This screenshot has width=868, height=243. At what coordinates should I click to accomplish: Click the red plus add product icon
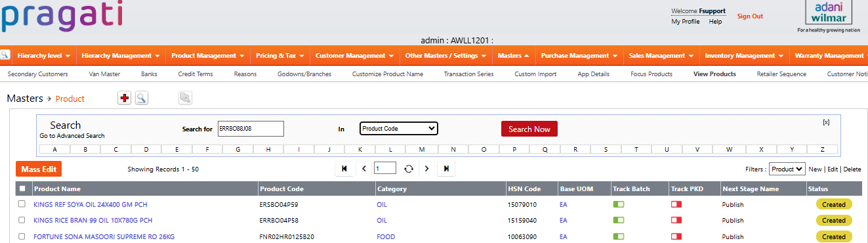125,99
